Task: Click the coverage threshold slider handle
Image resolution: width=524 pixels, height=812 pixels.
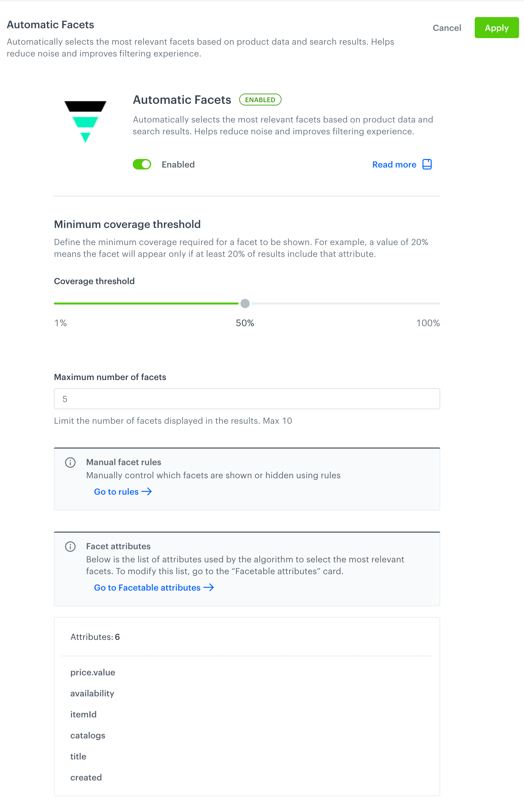Action: tap(245, 304)
